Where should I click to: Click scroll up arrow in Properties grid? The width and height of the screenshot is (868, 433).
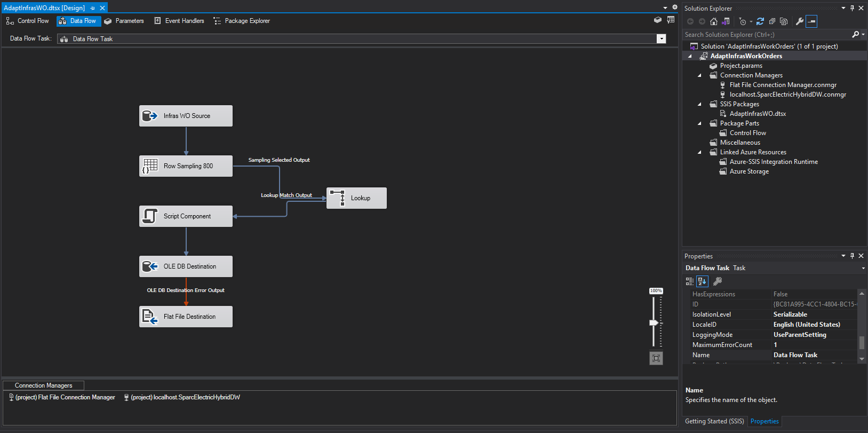pos(862,294)
